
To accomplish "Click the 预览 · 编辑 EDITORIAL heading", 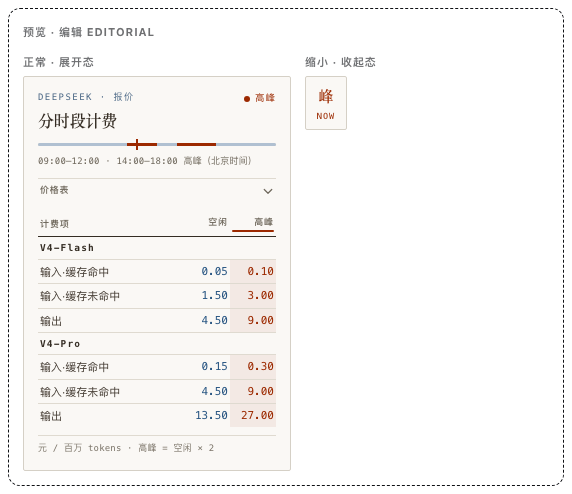I will tap(89, 32).
